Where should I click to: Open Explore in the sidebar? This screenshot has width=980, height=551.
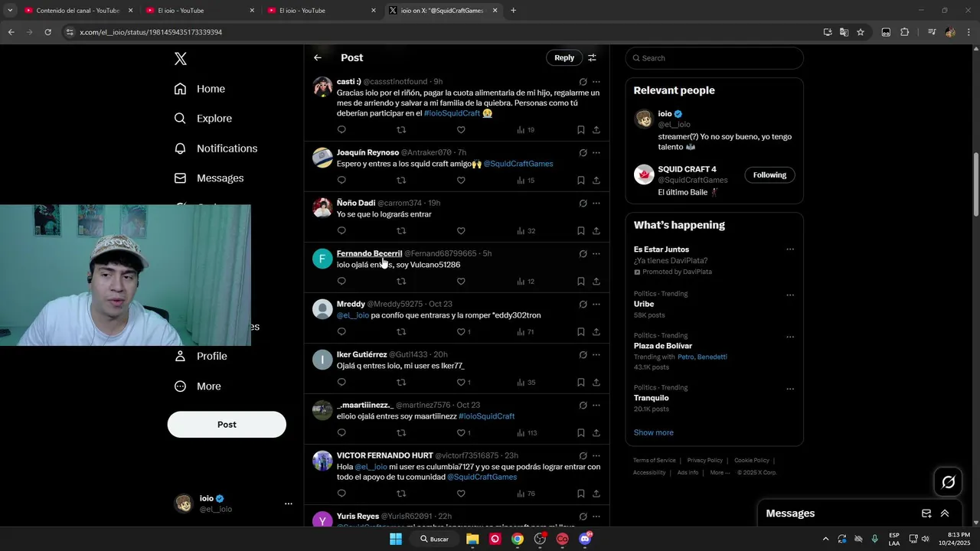click(203, 119)
